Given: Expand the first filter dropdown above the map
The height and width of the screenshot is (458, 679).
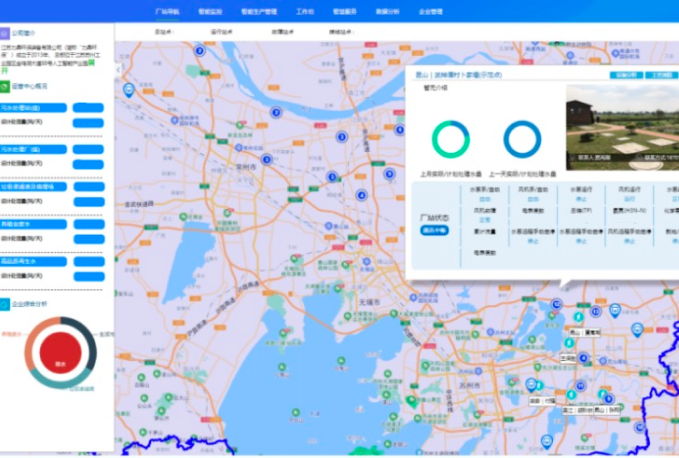Looking at the screenshot, I should coord(164,32).
